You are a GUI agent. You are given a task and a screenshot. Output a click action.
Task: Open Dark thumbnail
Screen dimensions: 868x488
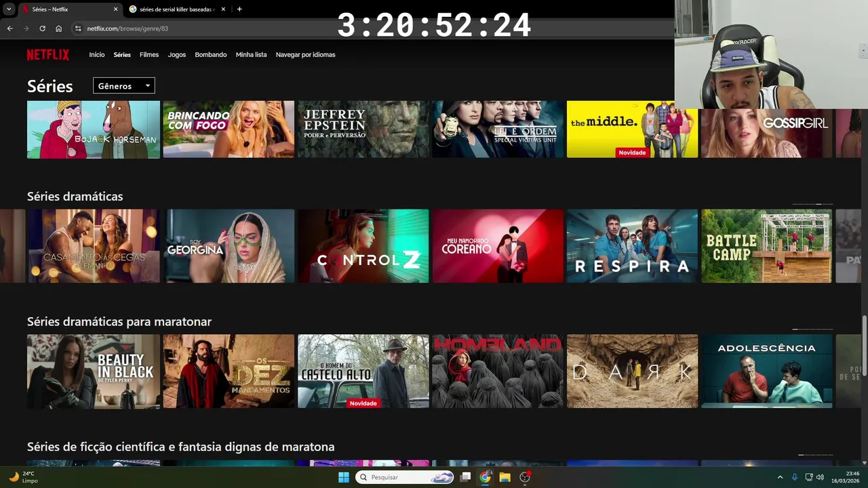click(x=632, y=371)
